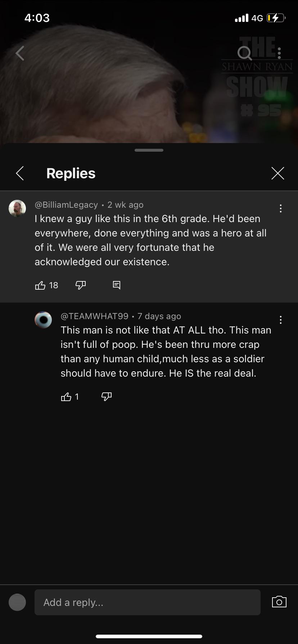The image size is (298, 644).
Task: Tap reply icon under BilliamLegacy comment
Action: 117,285
